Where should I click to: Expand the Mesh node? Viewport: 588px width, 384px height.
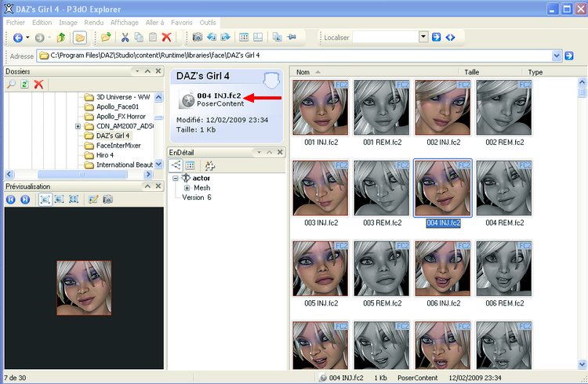tap(187, 188)
